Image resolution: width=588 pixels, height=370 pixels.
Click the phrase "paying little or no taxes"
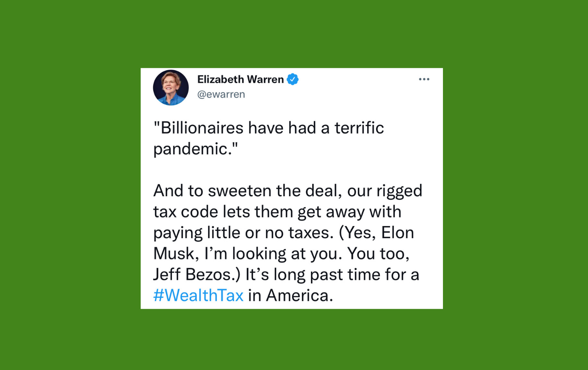[x=241, y=233]
